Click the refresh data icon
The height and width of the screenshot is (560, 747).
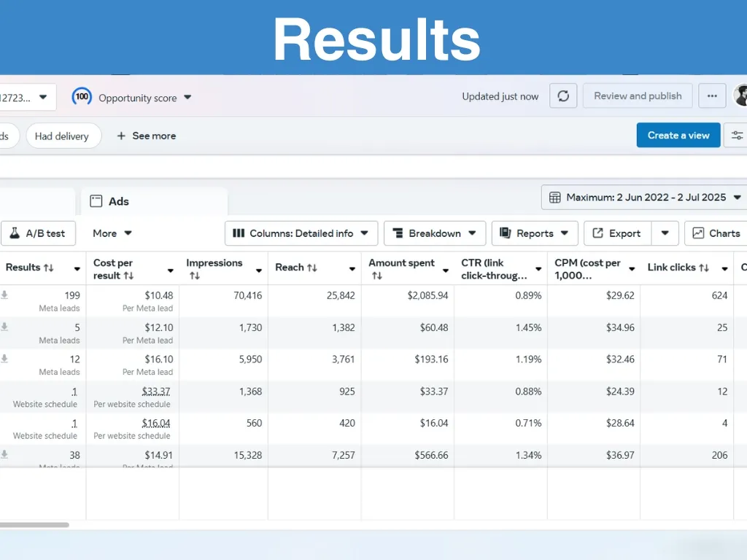click(563, 96)
